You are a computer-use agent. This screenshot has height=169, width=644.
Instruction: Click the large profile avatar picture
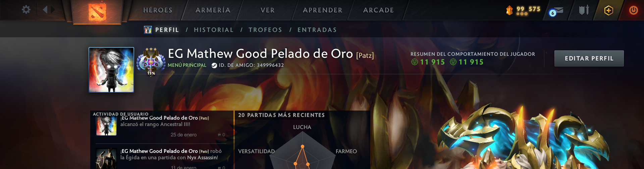tap(111, 70)
